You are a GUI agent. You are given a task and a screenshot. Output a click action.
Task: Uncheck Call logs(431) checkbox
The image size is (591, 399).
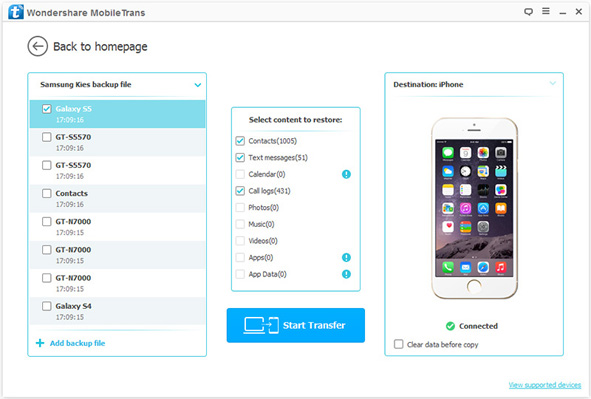coord(240,191)
